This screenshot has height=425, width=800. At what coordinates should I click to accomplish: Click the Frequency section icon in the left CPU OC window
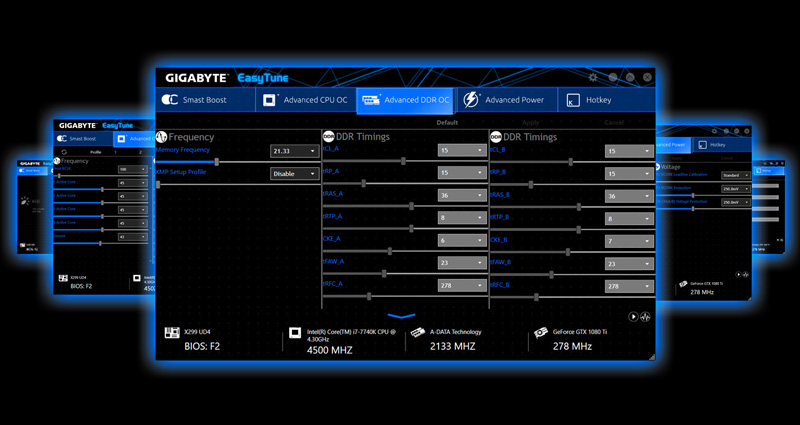[x=57, y=161]
